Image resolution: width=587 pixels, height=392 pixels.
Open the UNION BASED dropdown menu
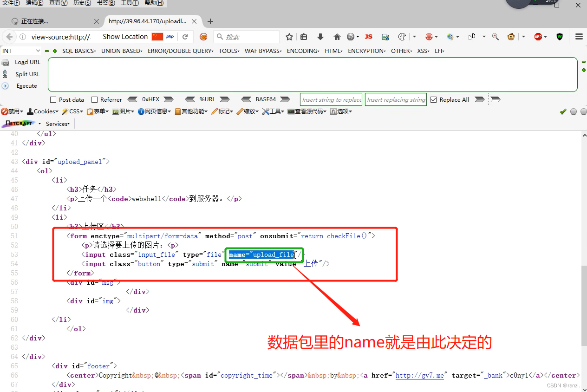pos(122,51)
